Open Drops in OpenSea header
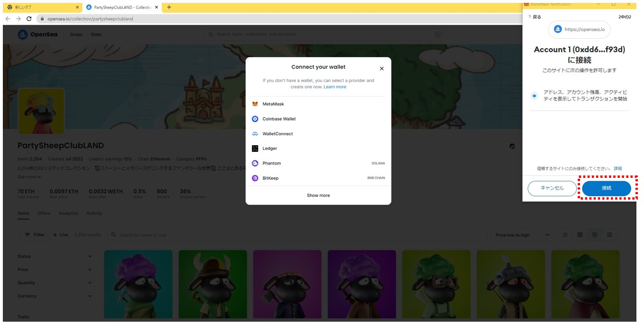The width and height of the screenshot is (644, 325). tap(76, 35)
